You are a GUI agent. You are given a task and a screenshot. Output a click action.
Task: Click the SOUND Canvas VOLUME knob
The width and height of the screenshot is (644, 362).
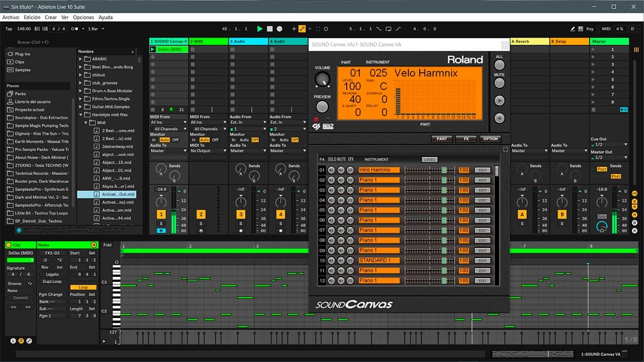click(322, 79)
